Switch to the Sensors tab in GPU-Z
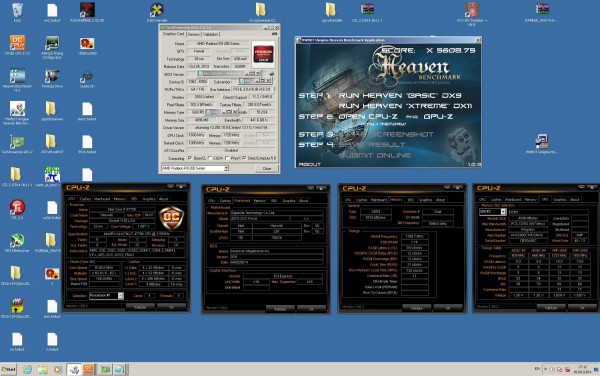The height and width of the screenshot is (376, 600). 194,34
